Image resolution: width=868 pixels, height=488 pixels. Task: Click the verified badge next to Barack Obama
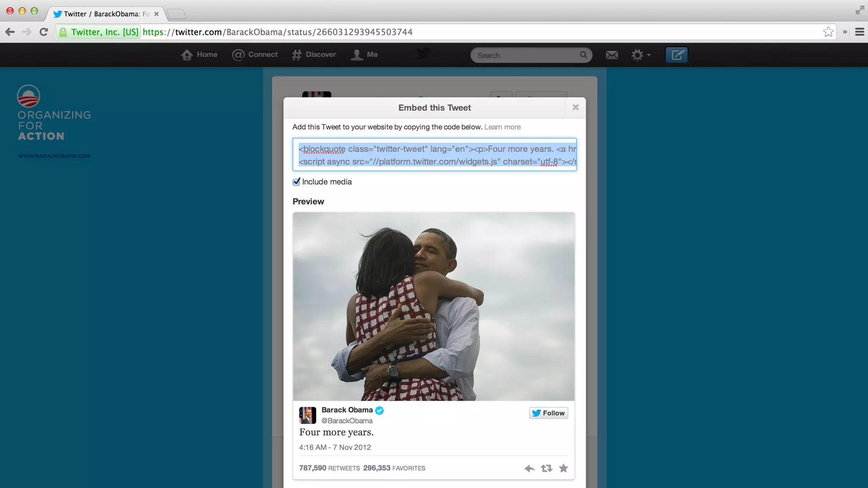[x=379, y=410]
